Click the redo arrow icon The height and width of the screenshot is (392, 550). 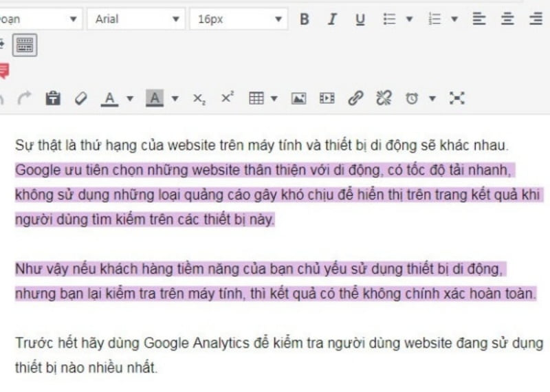click(x=25, y=98)
